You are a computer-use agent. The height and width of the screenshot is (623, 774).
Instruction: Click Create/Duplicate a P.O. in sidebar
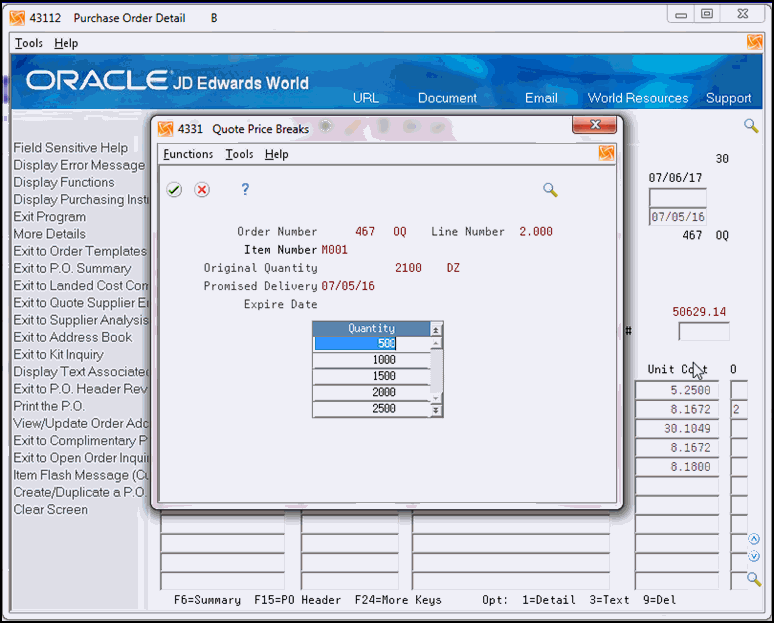80,493
